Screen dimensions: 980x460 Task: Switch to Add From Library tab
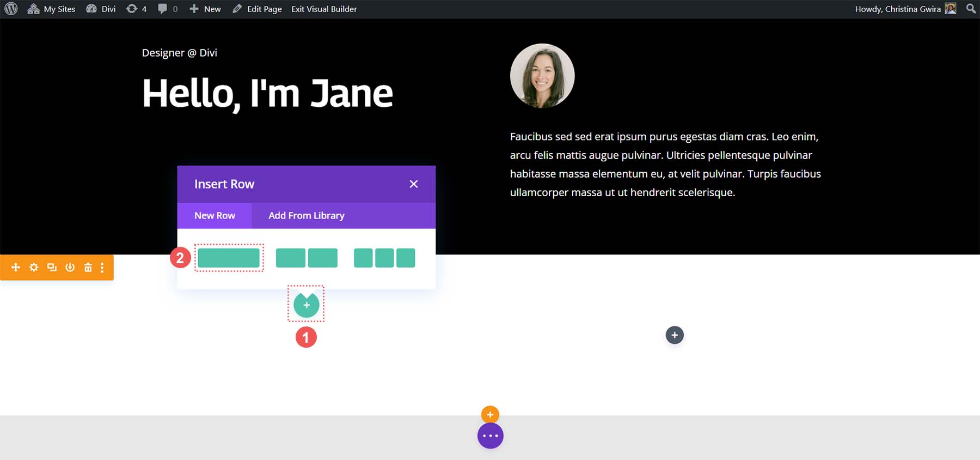[x=307, y=216]
